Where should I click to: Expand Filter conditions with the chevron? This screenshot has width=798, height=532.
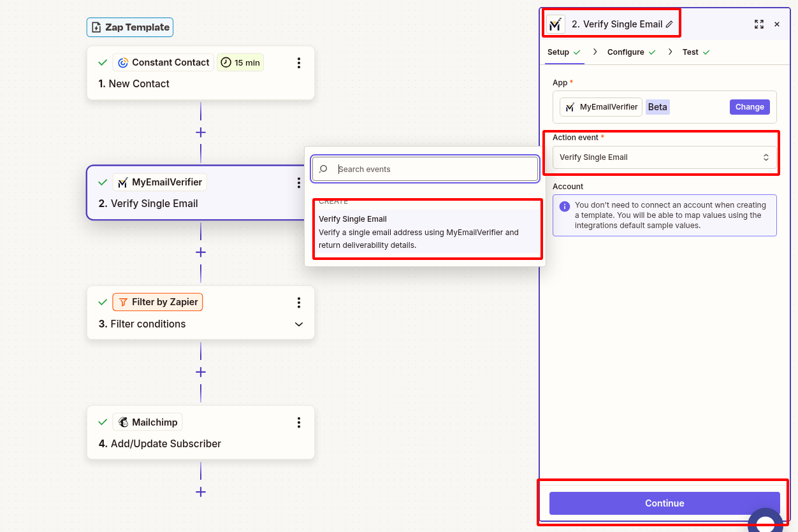coord(299,324)
